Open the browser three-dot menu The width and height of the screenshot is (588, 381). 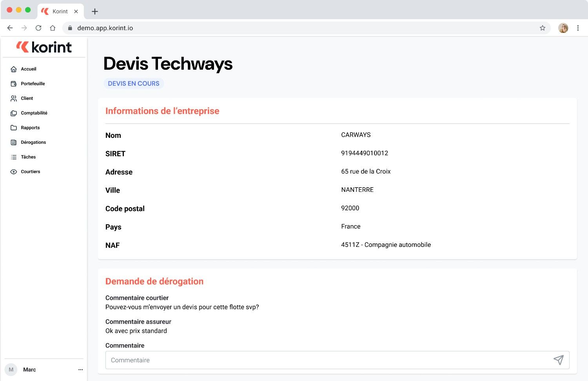click(x=578, y=28)
